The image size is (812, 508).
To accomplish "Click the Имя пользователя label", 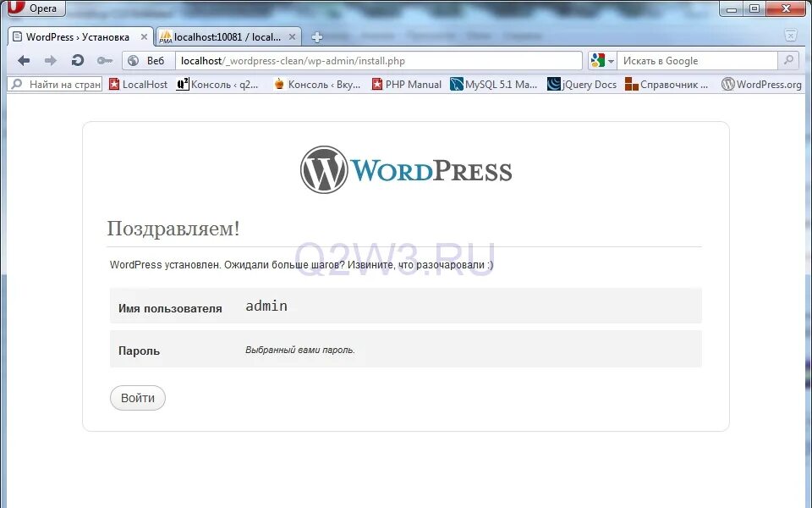I will point(170,308).
